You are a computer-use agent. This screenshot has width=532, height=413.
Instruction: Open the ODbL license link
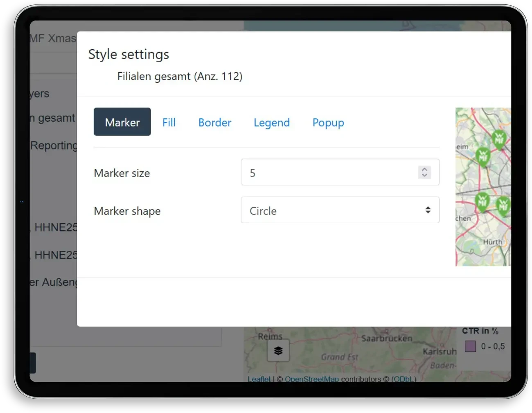tap(404, 379)
